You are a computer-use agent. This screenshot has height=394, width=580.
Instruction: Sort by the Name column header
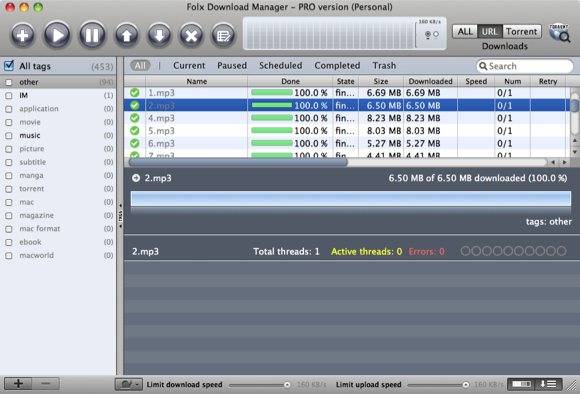196,81
